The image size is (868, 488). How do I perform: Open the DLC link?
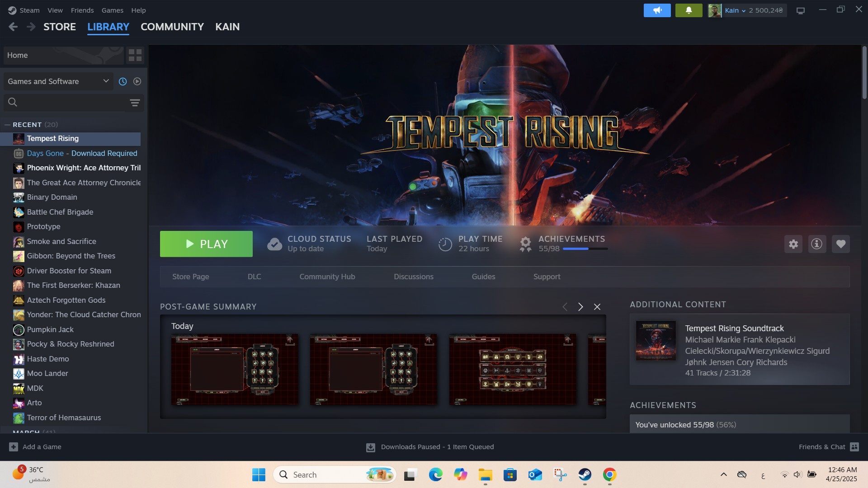255,277
